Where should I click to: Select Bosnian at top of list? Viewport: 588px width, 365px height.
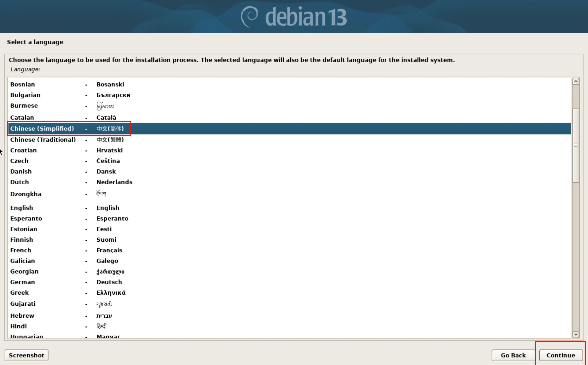[x=22, y=84]
